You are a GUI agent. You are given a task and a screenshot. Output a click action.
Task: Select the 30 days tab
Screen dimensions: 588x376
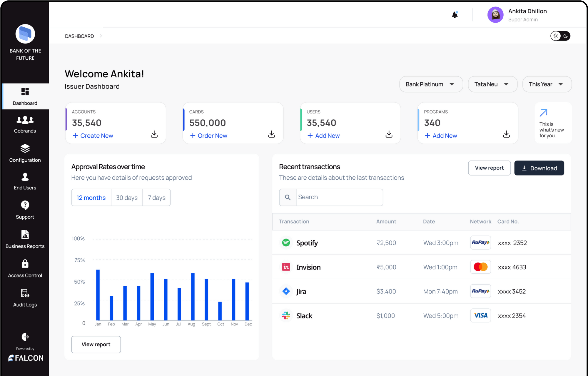127,198
